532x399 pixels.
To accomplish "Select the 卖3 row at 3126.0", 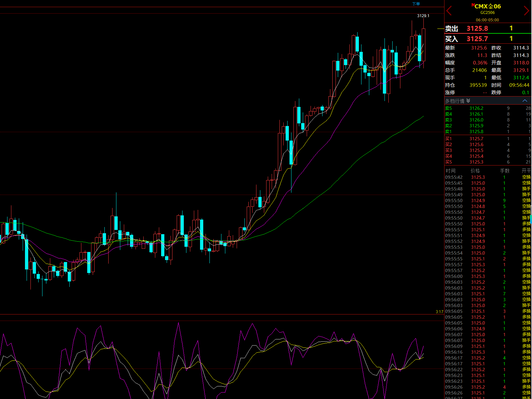I will [488, 120].
